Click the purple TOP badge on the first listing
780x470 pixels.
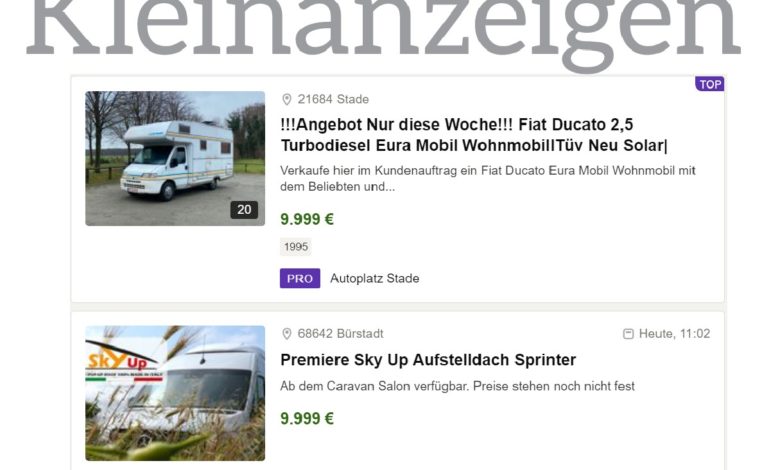point(709,84)
